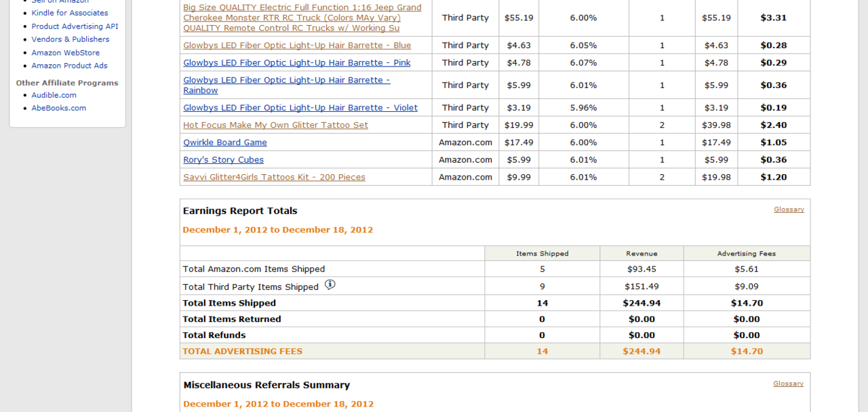Click the $1.20 fee value
868x412 pixels.
774,178
